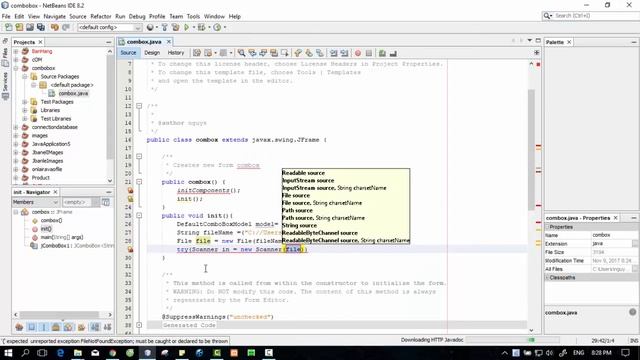Click the New Project toolbar icon
This screenshot has height=360, width=640.
tap(19, 27)
